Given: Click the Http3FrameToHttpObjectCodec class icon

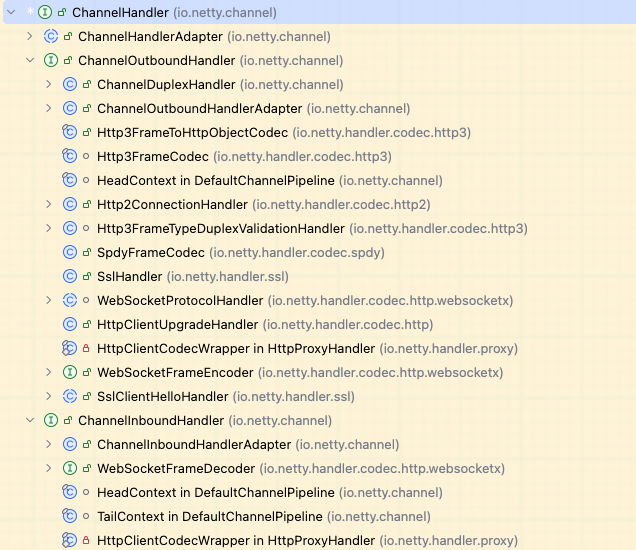Looking at the screenshot, I should (70, 132).
